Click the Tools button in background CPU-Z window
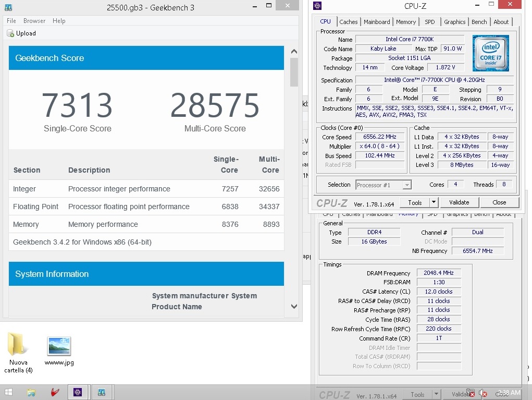Screen dimensions: 532x400 coord(417,395)
